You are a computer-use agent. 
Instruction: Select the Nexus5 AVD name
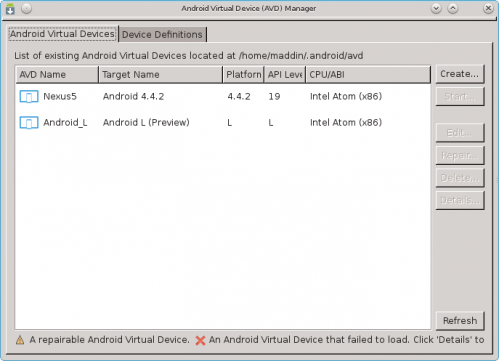[x=60, y=97]
